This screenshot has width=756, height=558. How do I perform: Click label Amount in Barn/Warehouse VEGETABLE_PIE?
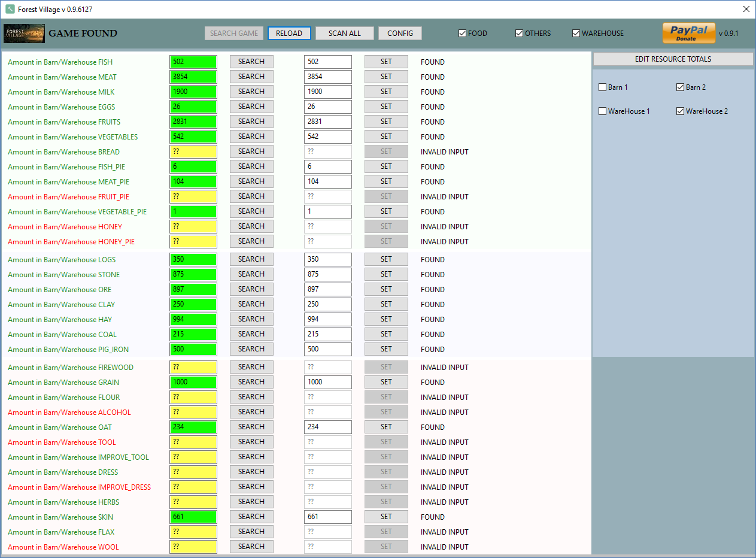(x=77, y=212)
